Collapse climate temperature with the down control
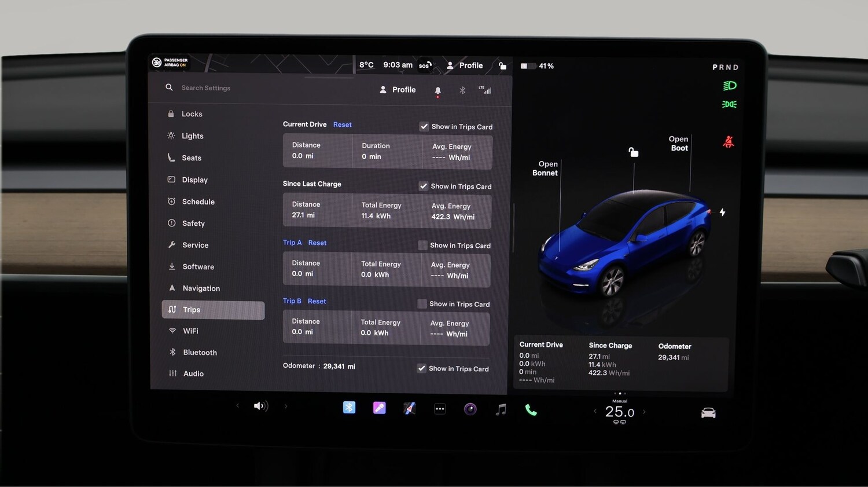The width and height of the screenshot is (868, 487). [x=620, y=423]
